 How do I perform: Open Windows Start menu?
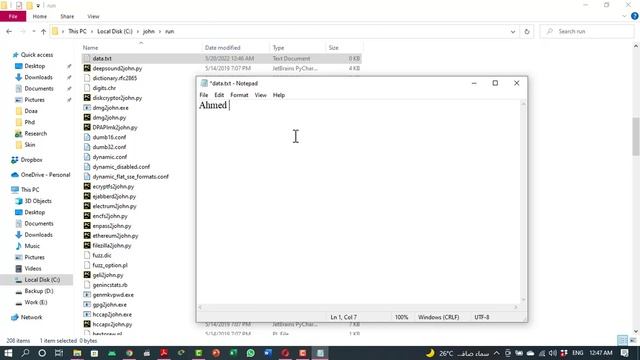coord(8,353)
